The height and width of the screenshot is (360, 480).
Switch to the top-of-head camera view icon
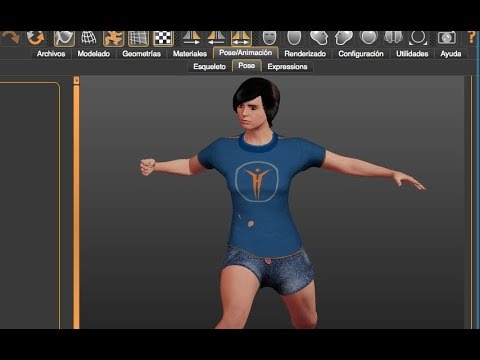[x=369, y=38]
